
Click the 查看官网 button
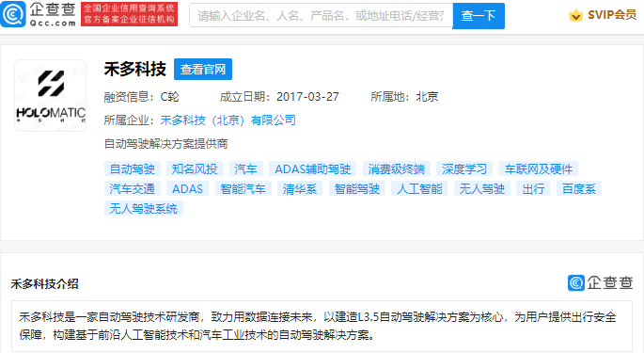(203, 69)
